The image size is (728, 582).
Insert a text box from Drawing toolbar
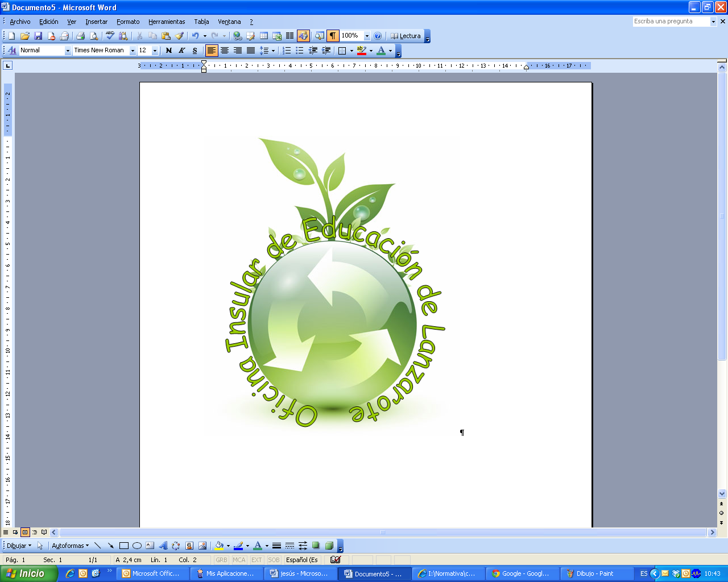pyautogui.click(x=150, y=546)
